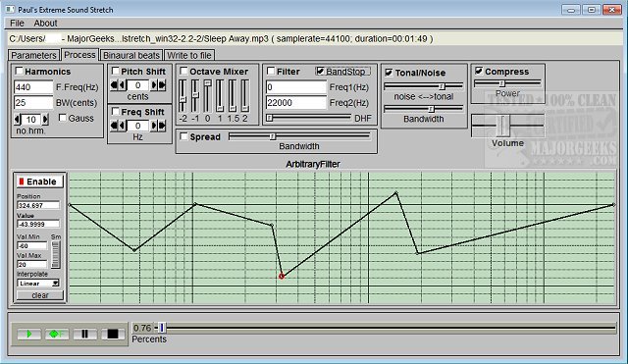Click the Freq2(Hz) field showing 22000
628x364 pixels.
pos(296,102)
